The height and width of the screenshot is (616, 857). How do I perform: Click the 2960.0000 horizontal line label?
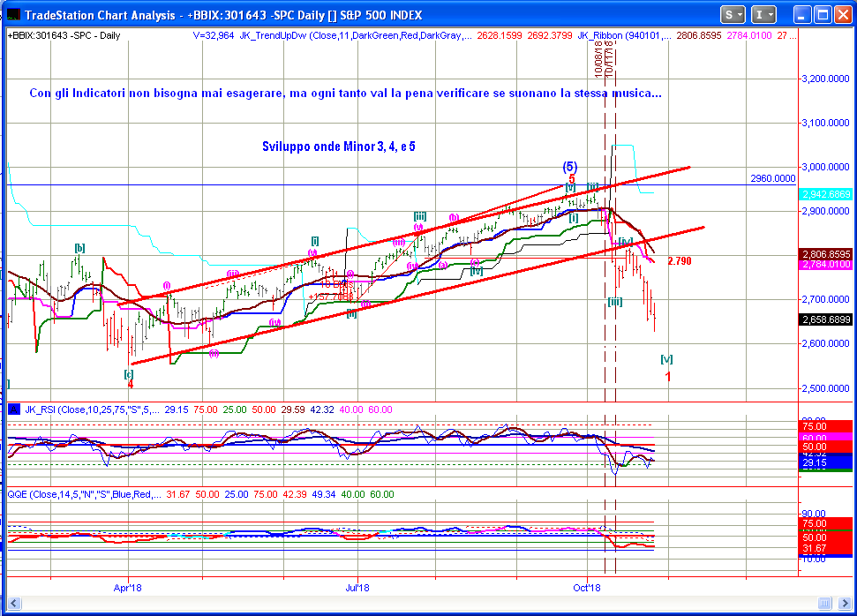[x=773, y=179]
